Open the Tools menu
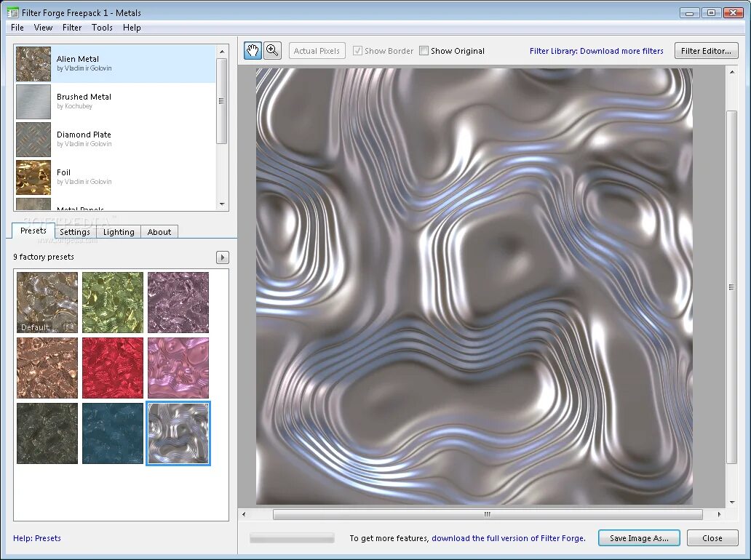Viewport: 751px width, 560px height. (102, 28)
